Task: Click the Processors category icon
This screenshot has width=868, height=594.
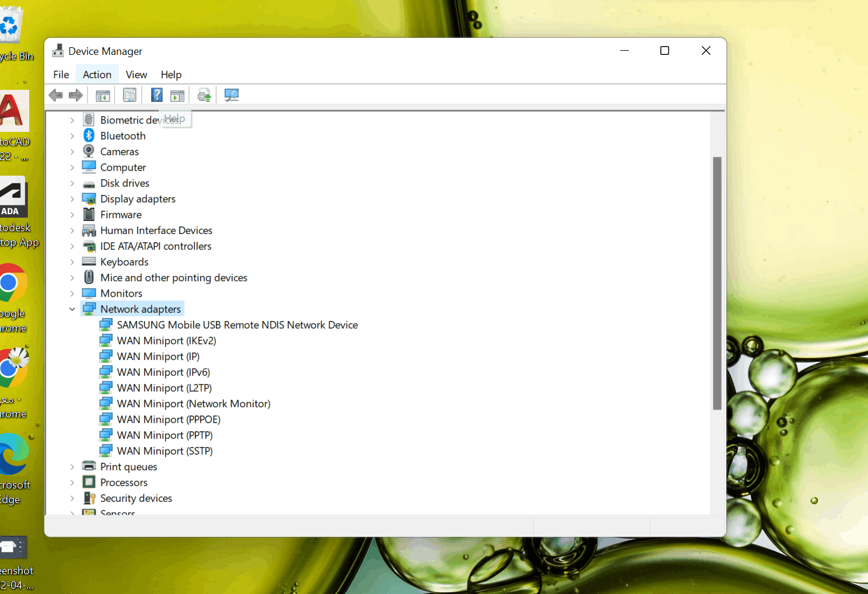Action: [x=89, y=482]
